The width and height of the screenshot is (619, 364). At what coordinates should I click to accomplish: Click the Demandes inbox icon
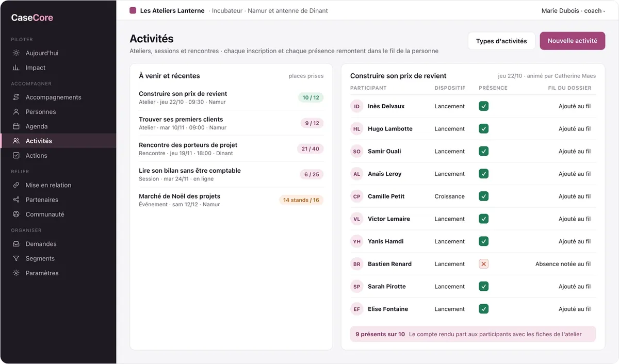point(16,244)
